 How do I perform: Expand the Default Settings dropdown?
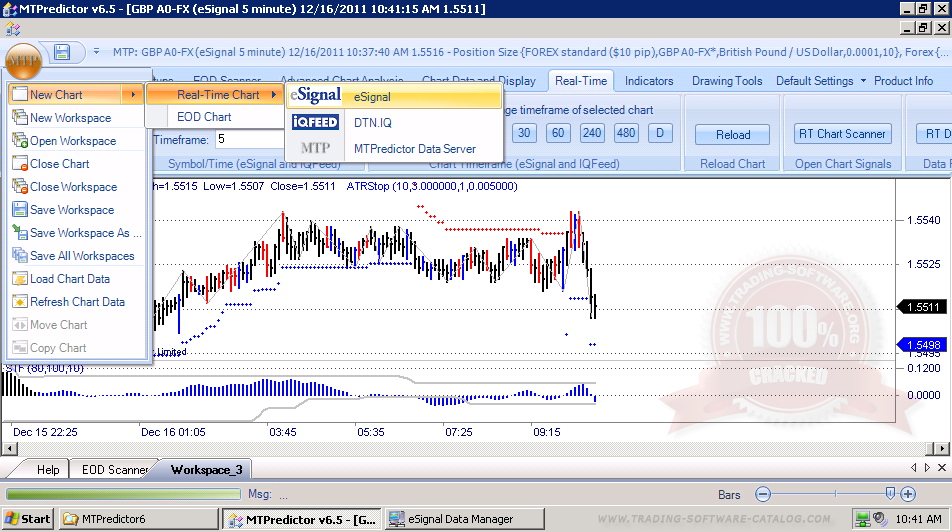point(821,81)
